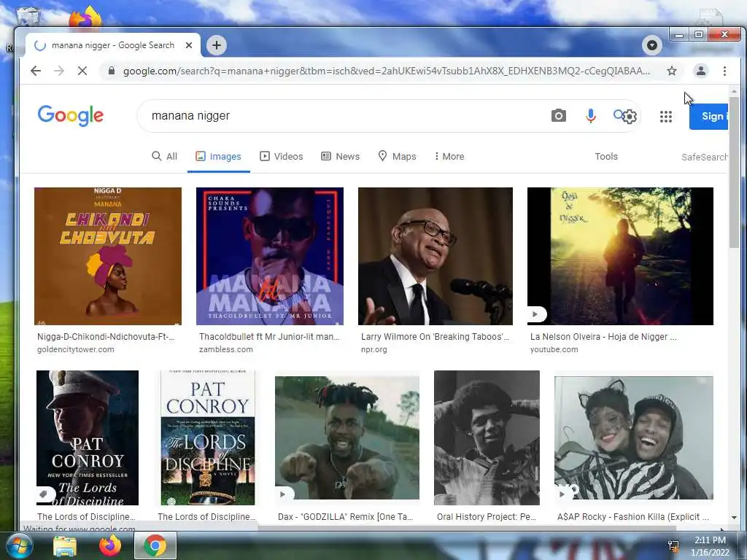Click the Oral History Project caption text
Image resolution: width=747 pixels, height=560 pixels.
click(487, 517)
